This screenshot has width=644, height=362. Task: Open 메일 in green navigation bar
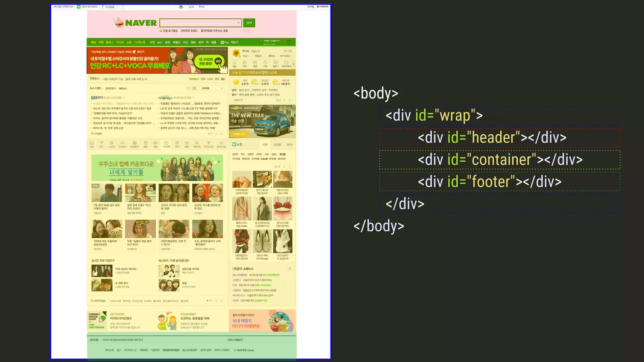(93, 42)
